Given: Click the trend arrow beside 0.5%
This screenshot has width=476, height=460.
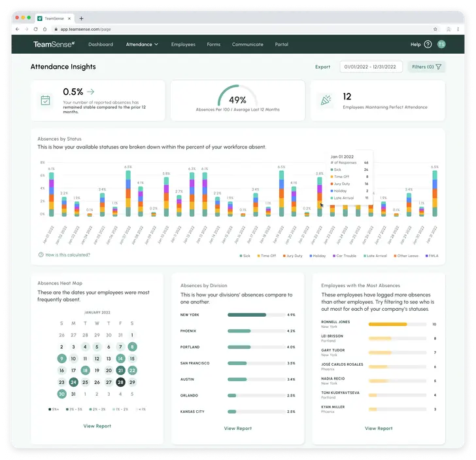Looking at the screenshot, I should pyautogui.click(x=90, y=92).
